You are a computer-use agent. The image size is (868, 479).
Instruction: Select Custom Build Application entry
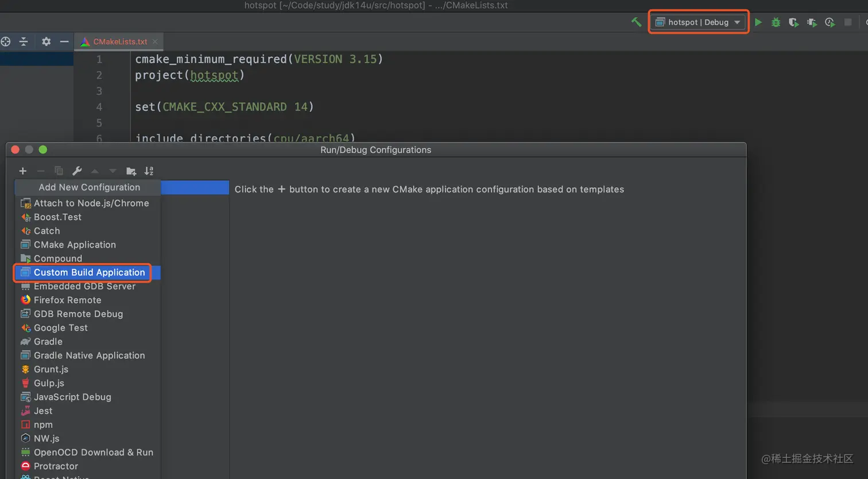pos(87,272)
